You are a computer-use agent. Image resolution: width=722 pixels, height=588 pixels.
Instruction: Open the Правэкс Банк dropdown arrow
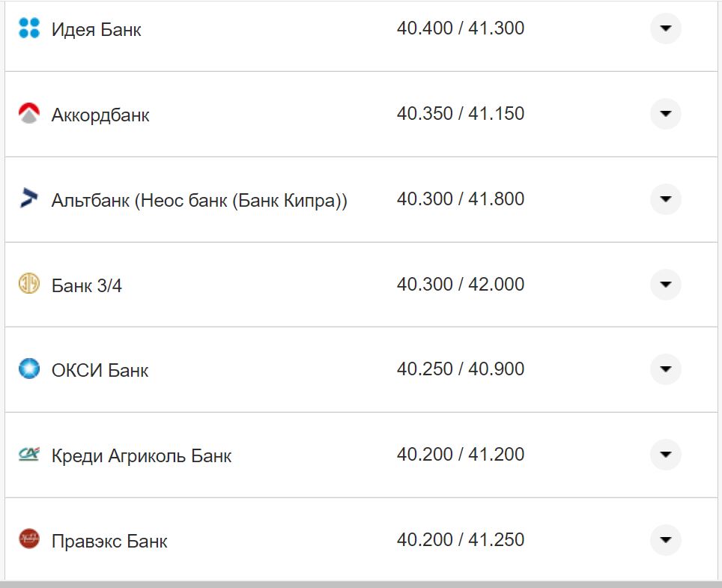[x=665, y=539]
